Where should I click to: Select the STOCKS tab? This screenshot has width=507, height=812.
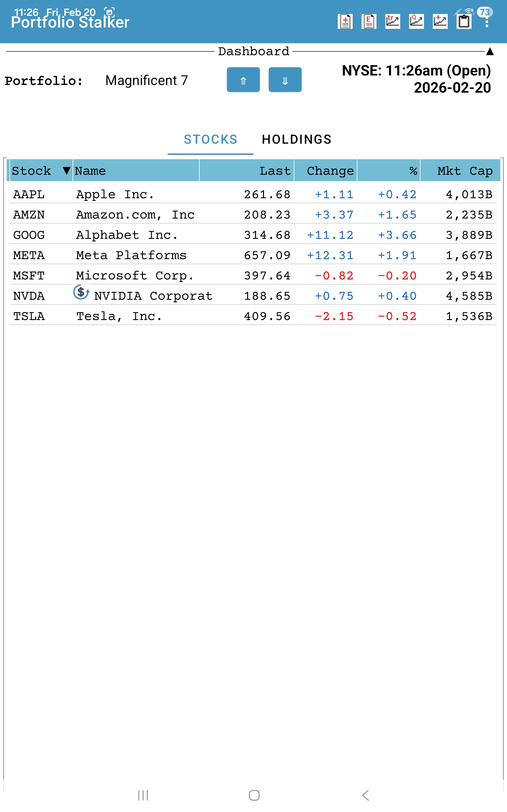211,140
